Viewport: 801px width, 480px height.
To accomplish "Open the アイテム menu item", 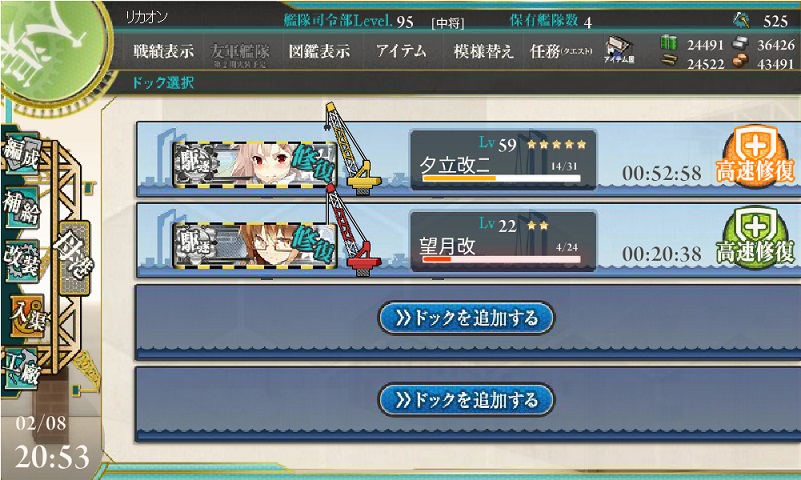I will pyautogui.click(x=401, y=51).
